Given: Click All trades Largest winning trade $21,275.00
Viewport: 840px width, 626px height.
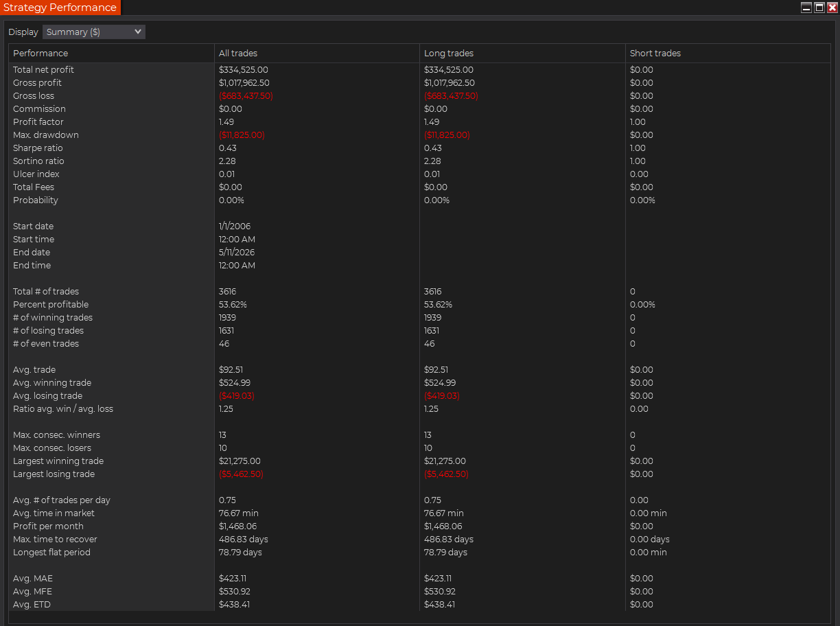Looking at the screenshot, I should (240, 461).
